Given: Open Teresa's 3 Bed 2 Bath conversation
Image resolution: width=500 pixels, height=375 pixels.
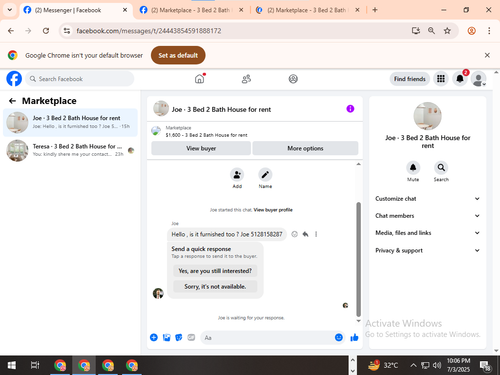Looking at the screenshot, I should pos(70,150).
